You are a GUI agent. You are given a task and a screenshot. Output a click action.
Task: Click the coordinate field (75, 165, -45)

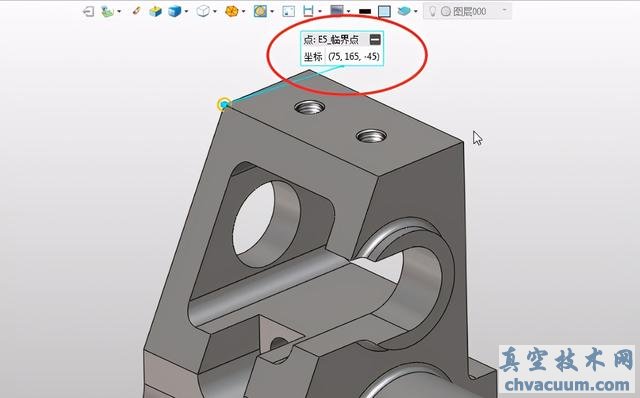[354, 56]
